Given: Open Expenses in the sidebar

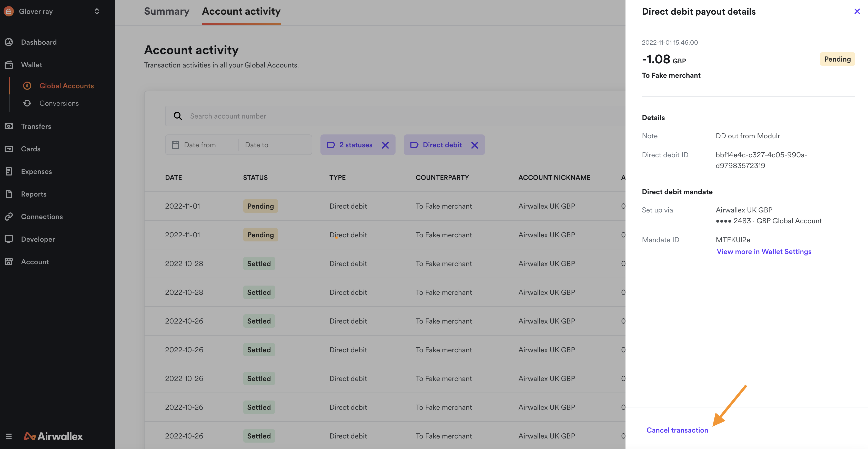Looking at the screenshot, I should [x=36, y=171].
